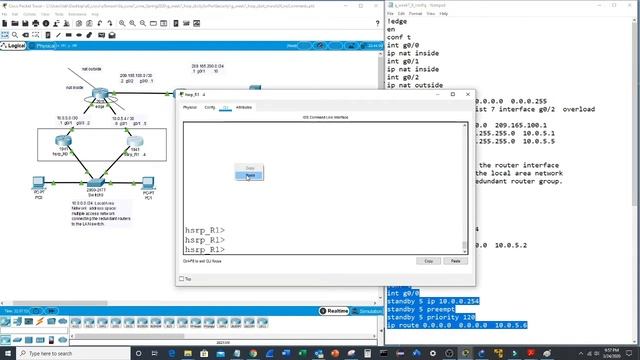Click the 'ip nat outside' line in Notepad
640x360 pixels.
(415, 85)
